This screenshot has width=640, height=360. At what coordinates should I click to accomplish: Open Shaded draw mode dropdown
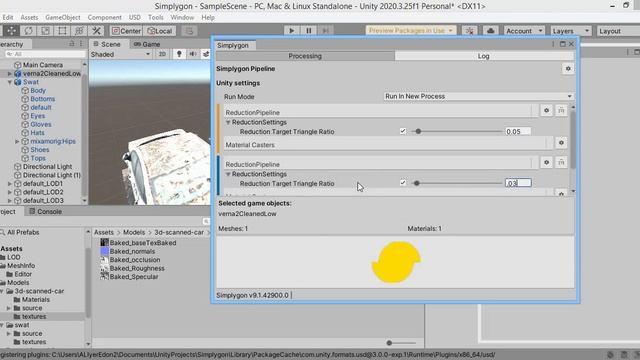pos(120,54)
